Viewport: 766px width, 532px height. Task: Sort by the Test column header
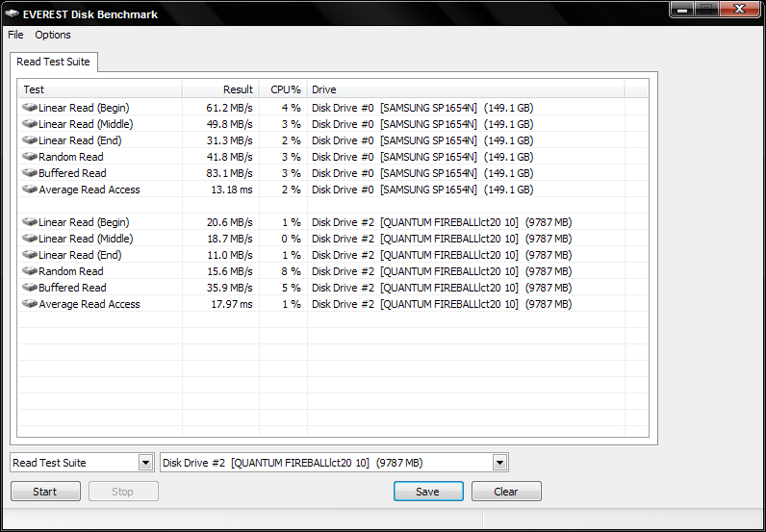click(x=100, y=89)
